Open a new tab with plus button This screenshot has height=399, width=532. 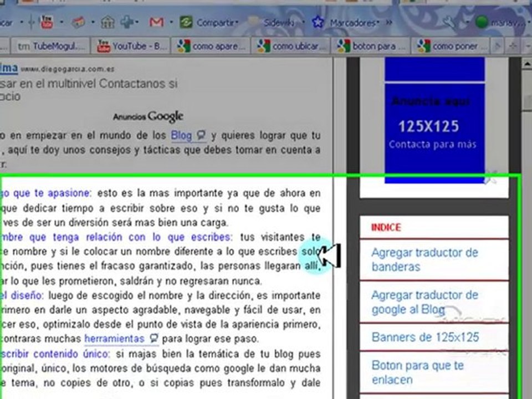click(x=512, y=46)
